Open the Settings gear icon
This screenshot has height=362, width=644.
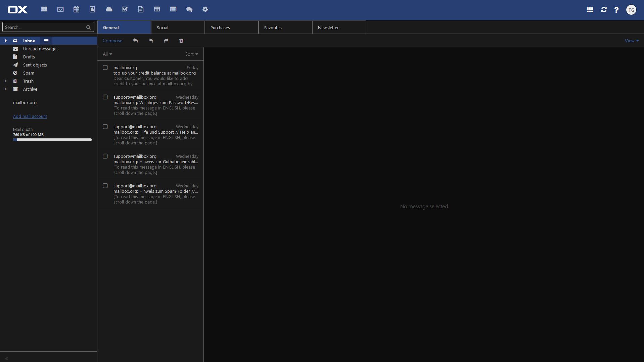pyautogui.click(x=205, y=9)
